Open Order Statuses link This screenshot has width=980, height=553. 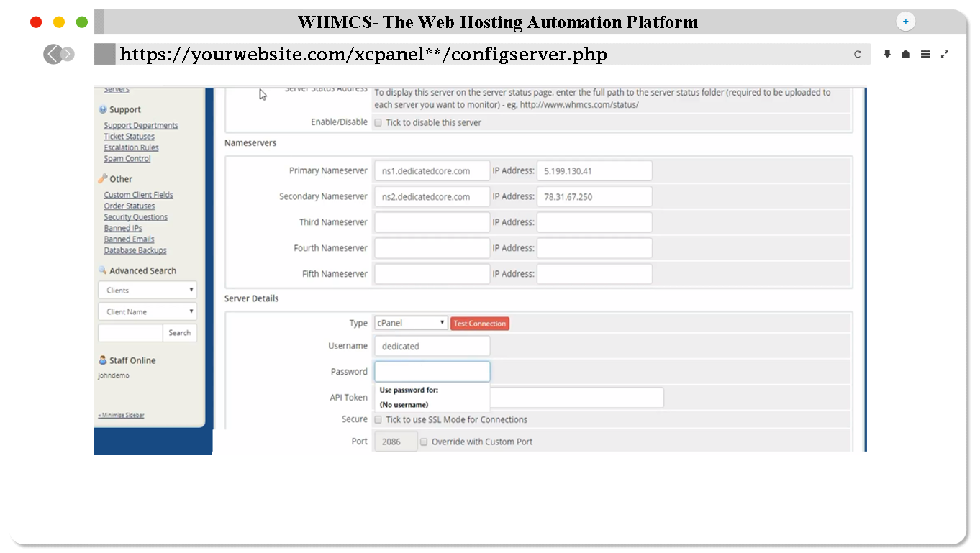point(130,206)
